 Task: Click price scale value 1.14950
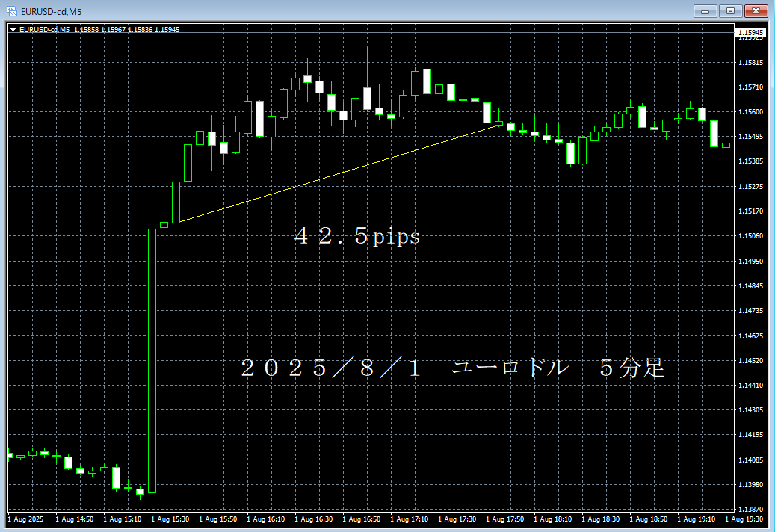point(750,262)
